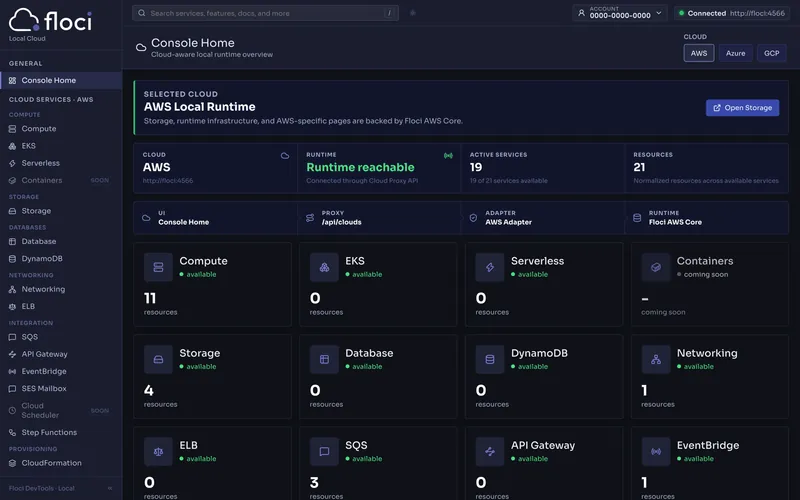Open Serverless in the sidebar
The width and height of the screenshot is (800, 500).
pyautogui.click(x=61, y=163)
